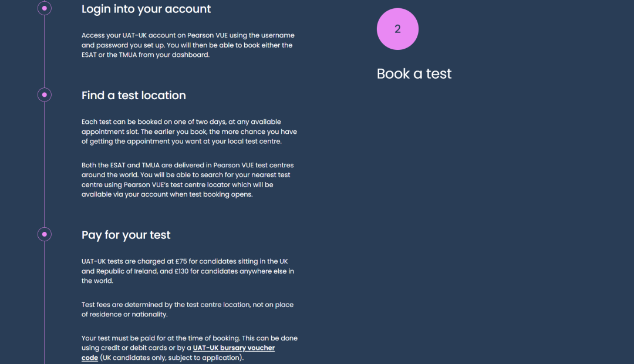Viewport: 634px width, 364px height.
Task: Click timeline line between Find and Pay markers
Action: [45, 164]
